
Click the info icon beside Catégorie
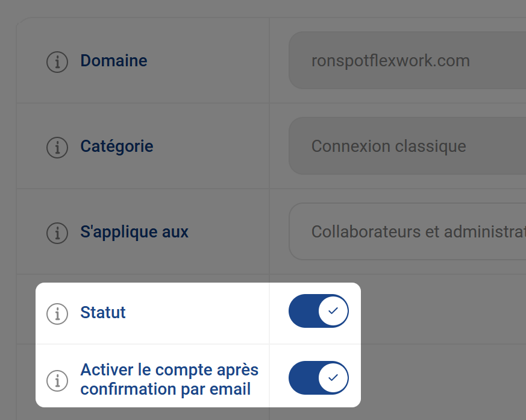point(57,148)
